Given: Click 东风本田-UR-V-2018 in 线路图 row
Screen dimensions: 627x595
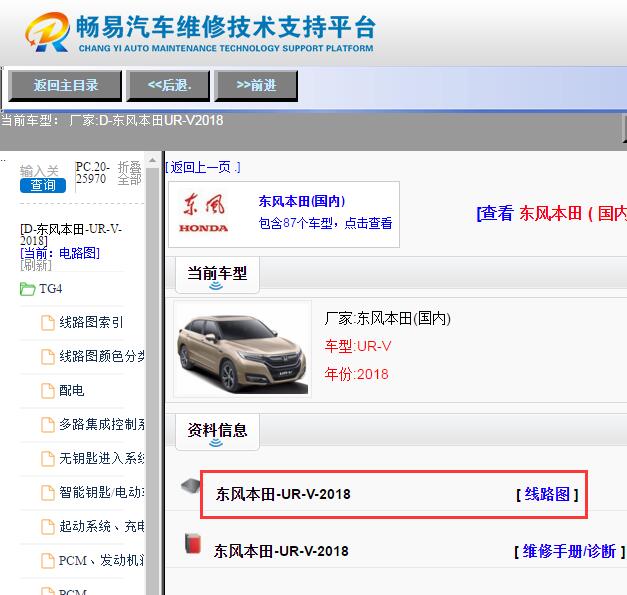Looking at the screenshot, I should pyautogui.click(x=283, y=494).
